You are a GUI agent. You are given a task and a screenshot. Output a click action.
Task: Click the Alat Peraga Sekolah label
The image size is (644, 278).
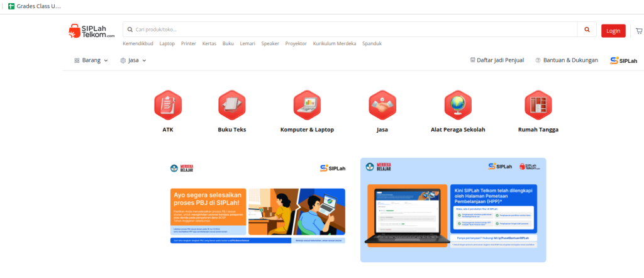coord(458,130)
